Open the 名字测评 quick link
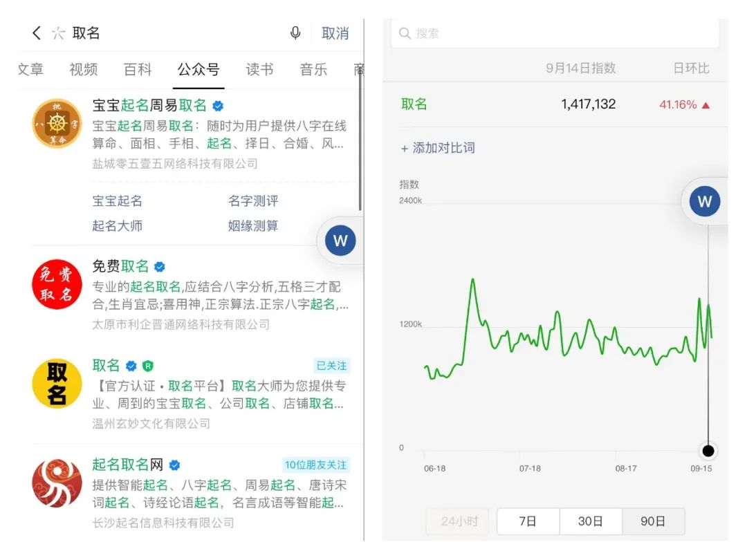This screenshot has height=560, width=747. 253,201
